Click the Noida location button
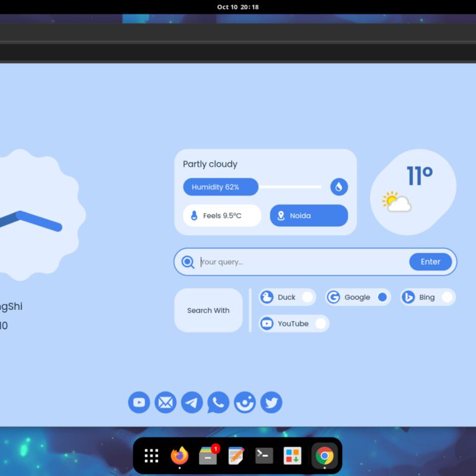Image resolution: width=476 pixels, height=476 pixels. (x=309, y=216)
